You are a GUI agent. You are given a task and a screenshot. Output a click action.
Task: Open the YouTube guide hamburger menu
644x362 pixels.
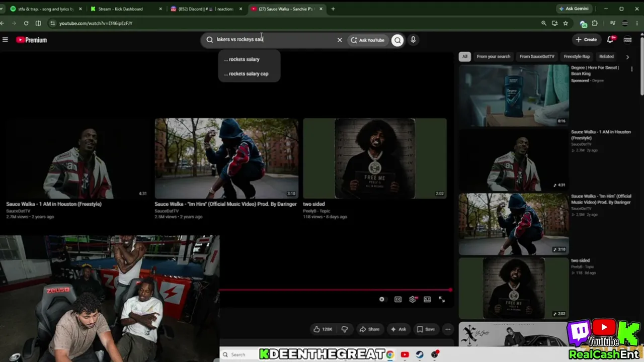[x=5, y=40]
